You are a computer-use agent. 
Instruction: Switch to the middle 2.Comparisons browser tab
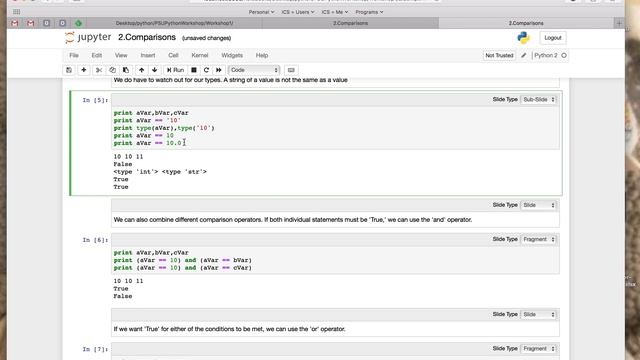[x=350, y=23]
